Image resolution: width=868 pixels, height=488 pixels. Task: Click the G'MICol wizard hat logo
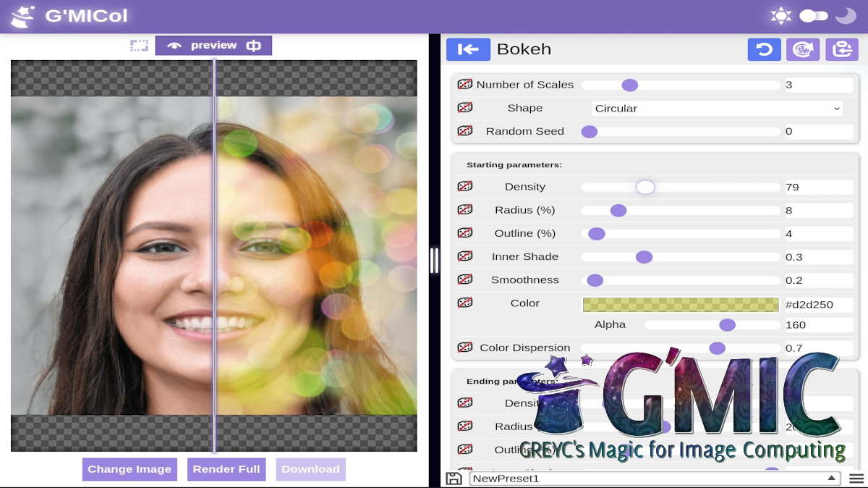[x=23, y=16]
